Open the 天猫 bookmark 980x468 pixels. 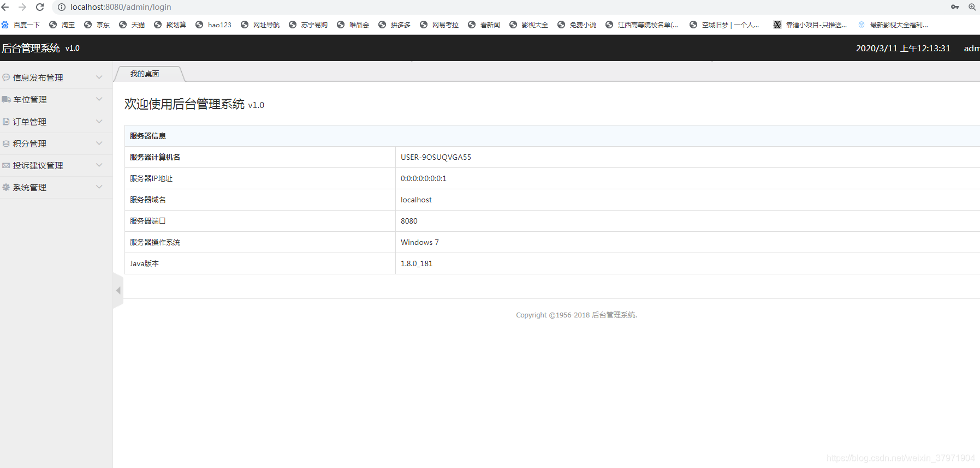pyautogui.click(x=132, y=25)
